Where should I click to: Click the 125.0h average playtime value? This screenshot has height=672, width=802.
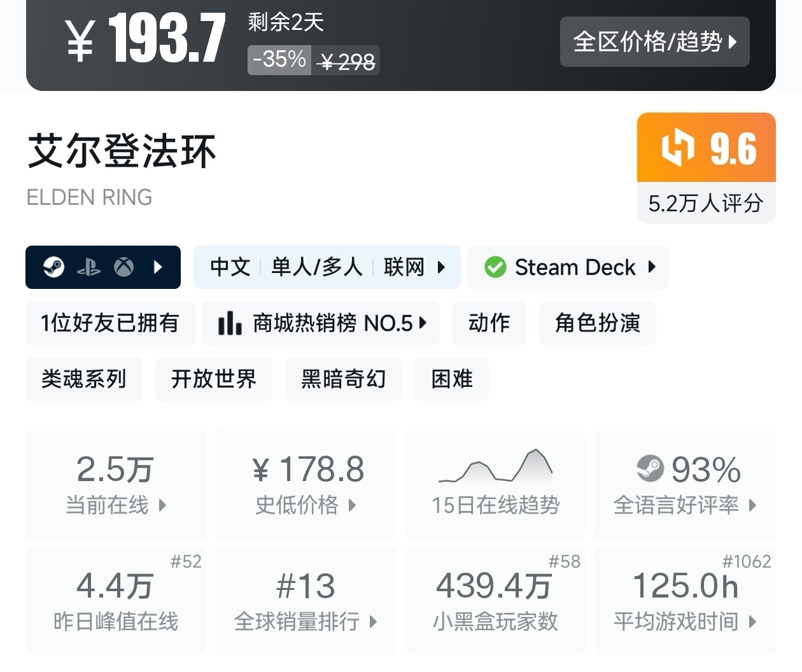[686, 586]
